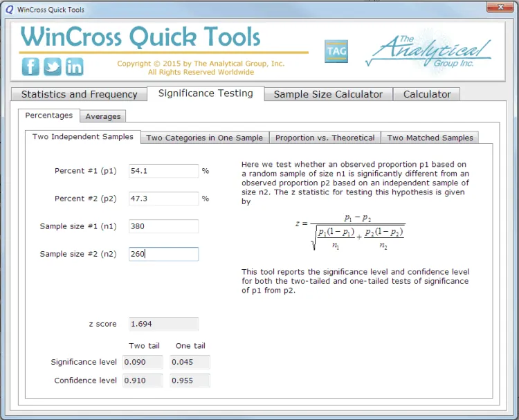
Task: Click the WinCross Q title bar icon
Action: click(x=10, y=10)
